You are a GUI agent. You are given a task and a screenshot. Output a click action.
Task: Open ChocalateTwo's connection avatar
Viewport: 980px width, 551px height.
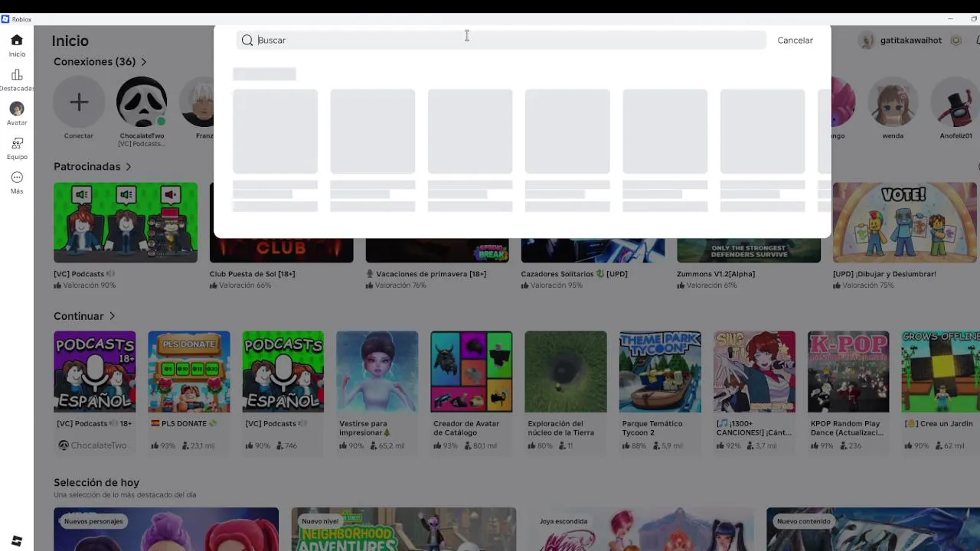point(142,103)
